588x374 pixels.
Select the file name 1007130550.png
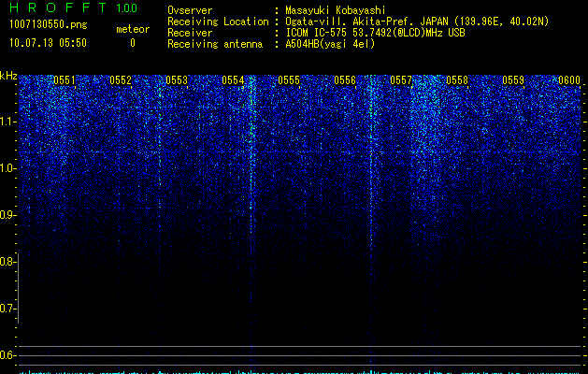[49, 24]
